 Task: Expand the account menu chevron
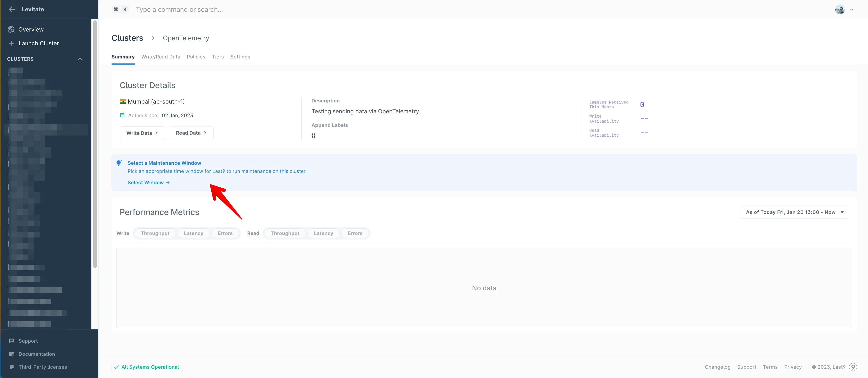(x=851, y=10)
